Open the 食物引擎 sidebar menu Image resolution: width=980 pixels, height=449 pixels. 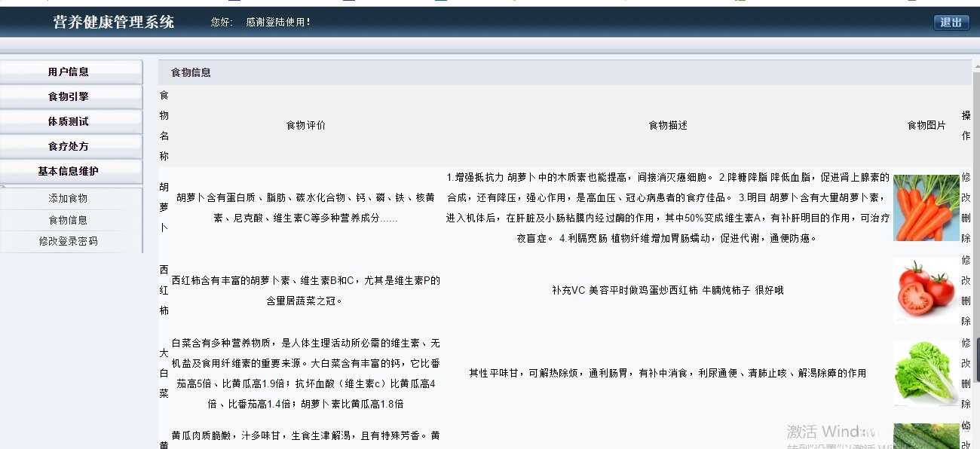(x=71, y=96)
